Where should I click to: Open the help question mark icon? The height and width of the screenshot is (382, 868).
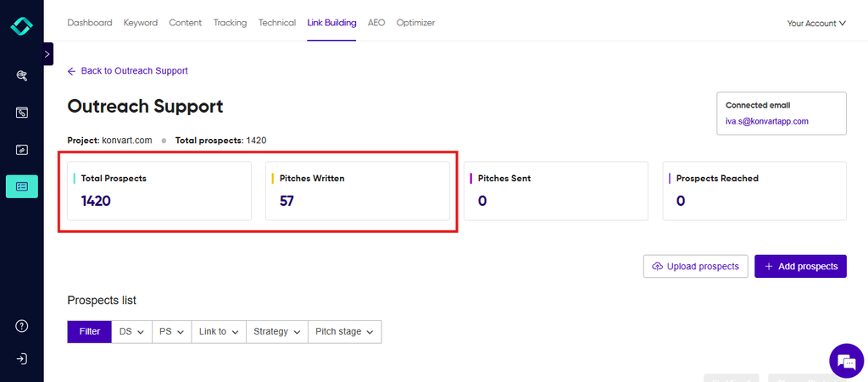21,325
